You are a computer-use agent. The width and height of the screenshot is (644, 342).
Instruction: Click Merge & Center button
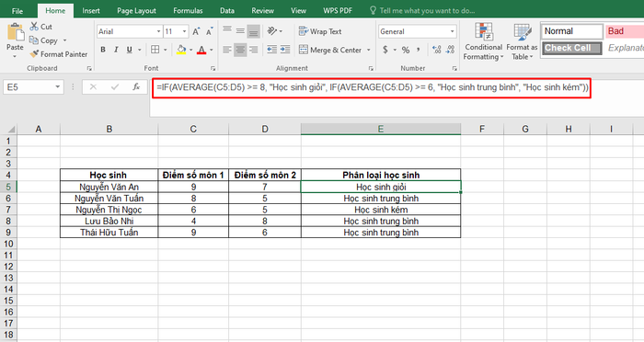pyautogui.click(x=329, y=50)
